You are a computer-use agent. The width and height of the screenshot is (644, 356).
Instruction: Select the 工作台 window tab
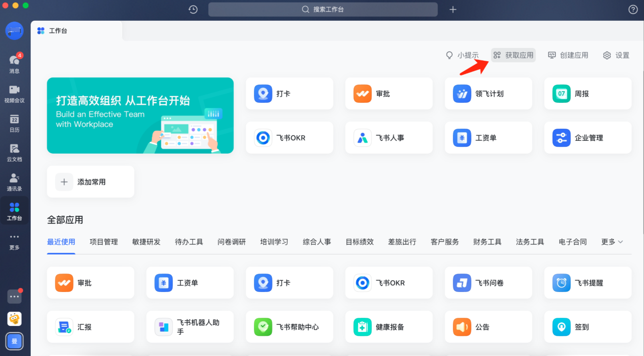[76, 31]
